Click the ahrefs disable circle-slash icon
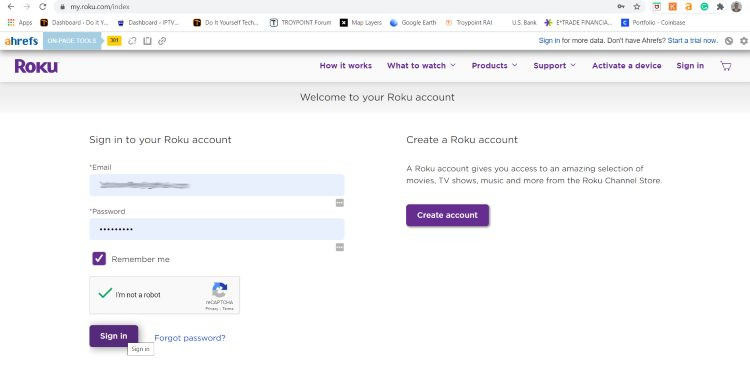 click(x=728, y=41)
